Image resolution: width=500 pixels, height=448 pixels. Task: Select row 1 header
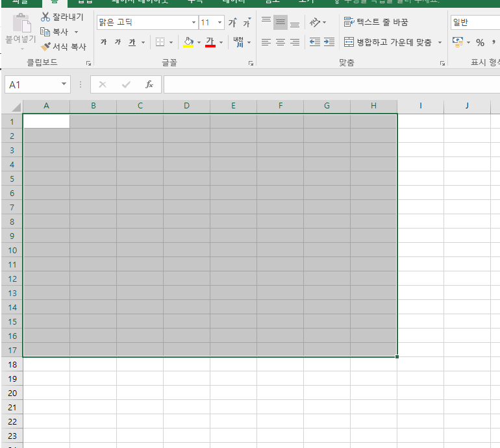[12, 121]
